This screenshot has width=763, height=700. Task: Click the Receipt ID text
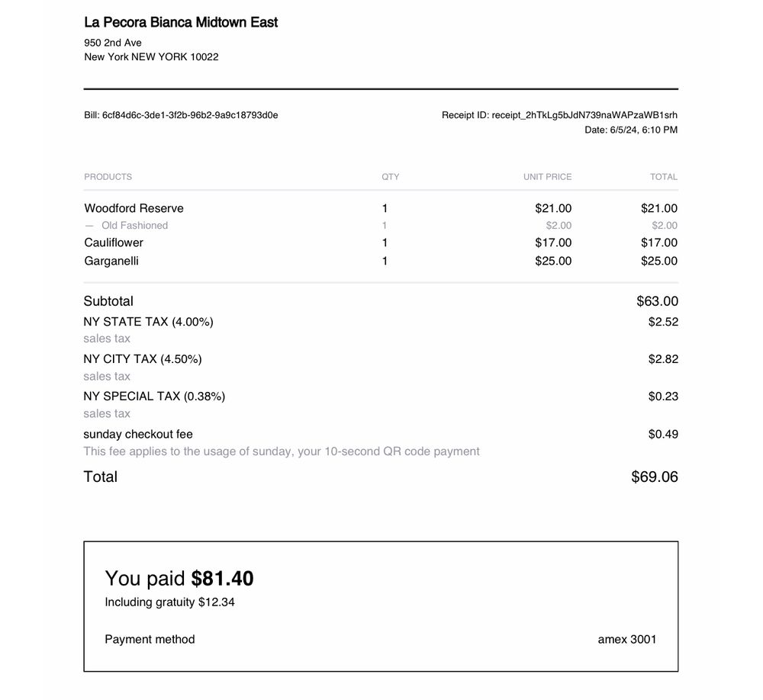tap(559, 115)
